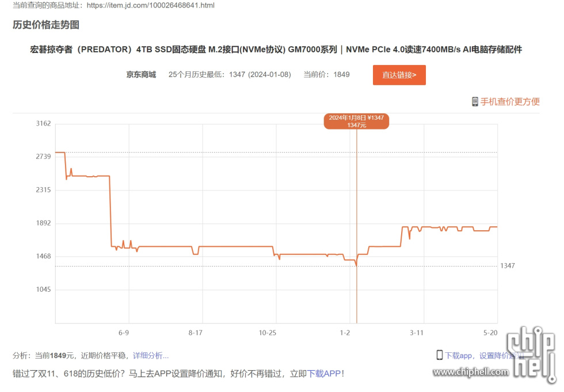Screen dimensions: 564x392
Task: Click the 1-2 date axis label
Action: [x=345, y=333]
